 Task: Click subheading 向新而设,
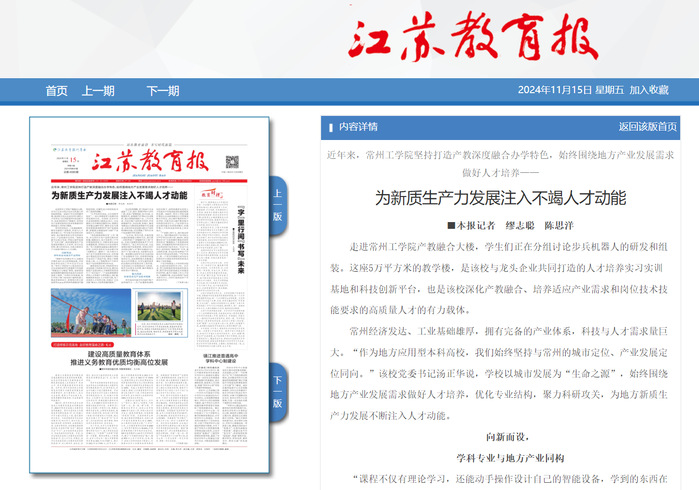point(507,437)
